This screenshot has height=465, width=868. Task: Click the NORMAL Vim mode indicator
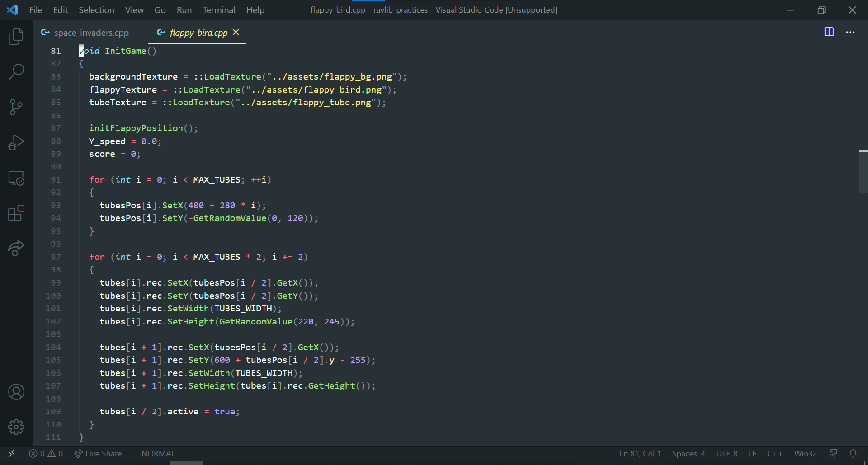tap(157, 454)
